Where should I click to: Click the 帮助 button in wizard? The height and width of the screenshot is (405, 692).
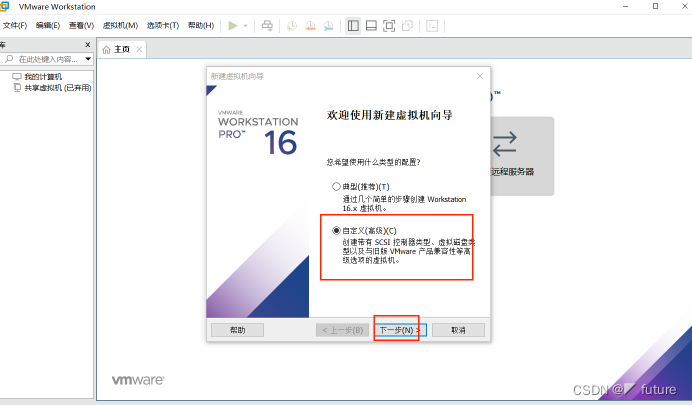pos(237,330)
